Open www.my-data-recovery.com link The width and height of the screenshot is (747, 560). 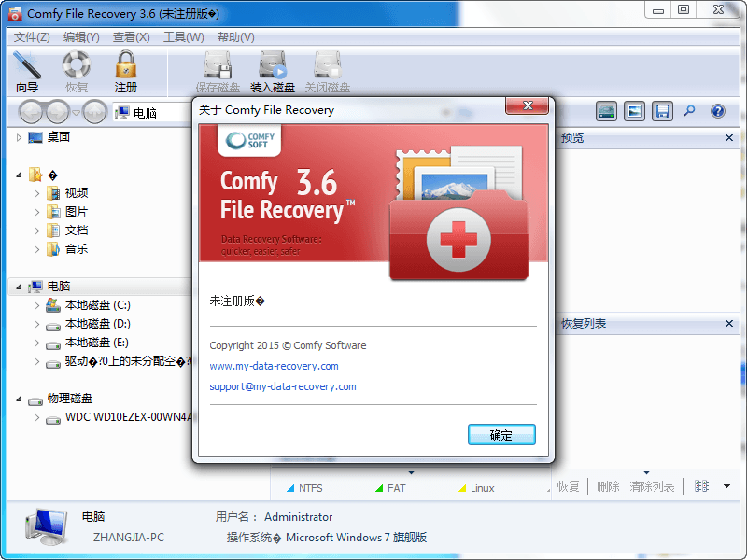[x=274, y=366]
